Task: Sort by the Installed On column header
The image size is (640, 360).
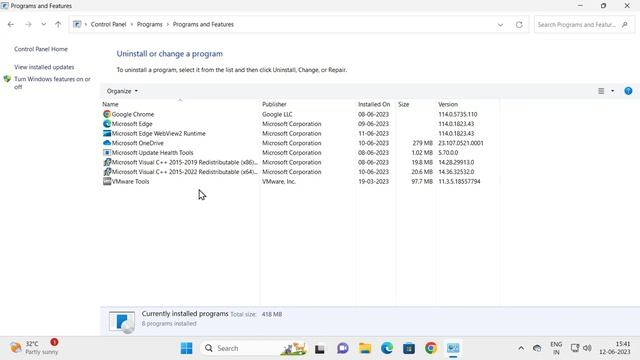Action: [x=374, y=104]
